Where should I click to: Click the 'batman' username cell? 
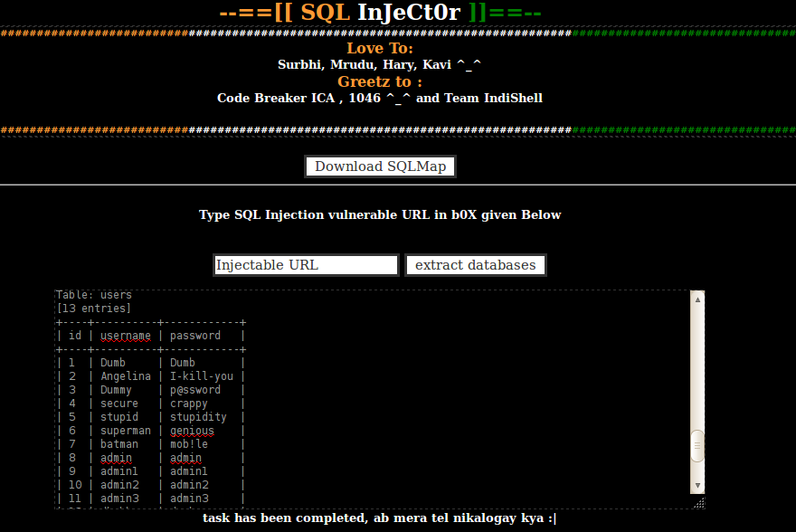[119, 444]
